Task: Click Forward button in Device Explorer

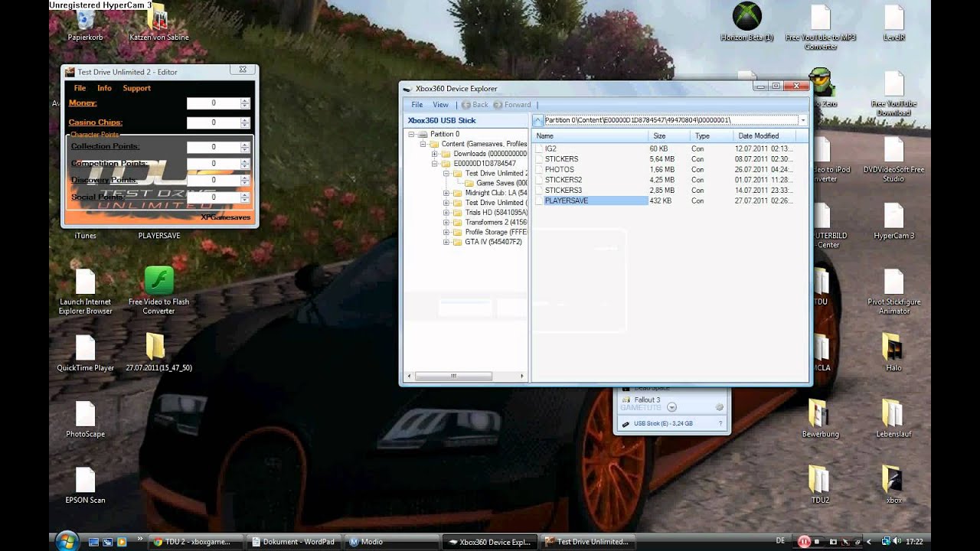Action: 512,105
